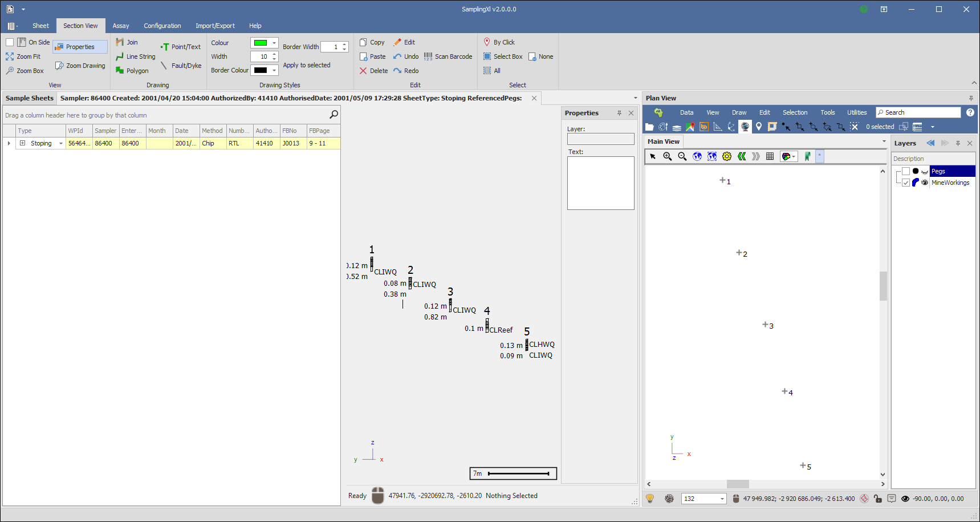Open the Selection menu in Plan View
The width and height of the screenshot is (980, 522).
tap(794, 112)
